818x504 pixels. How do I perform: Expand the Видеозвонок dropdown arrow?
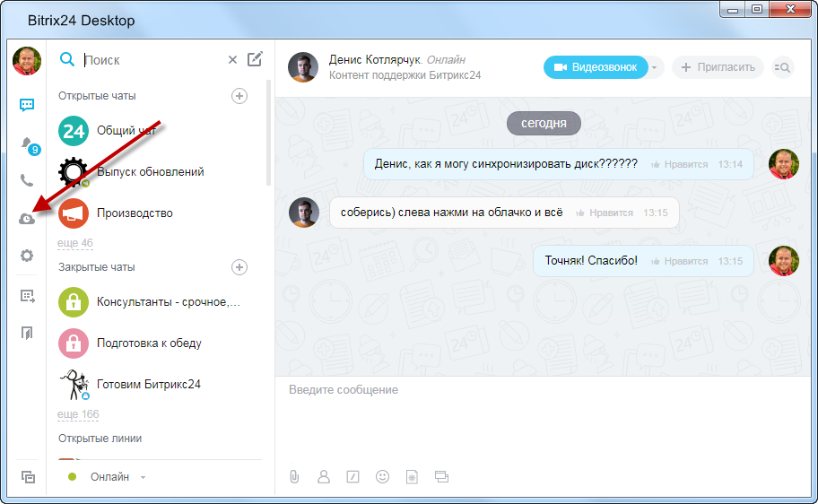(x=655, y=67)
